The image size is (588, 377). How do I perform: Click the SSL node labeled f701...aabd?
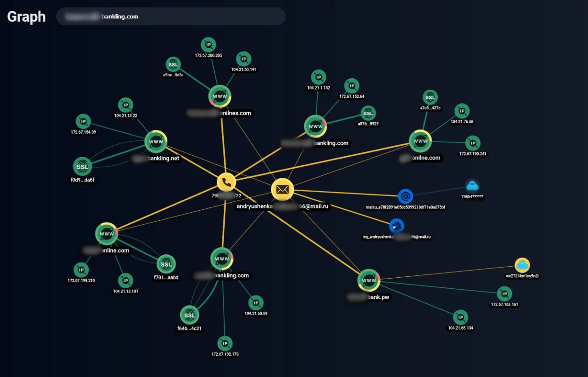click(x=166, y=264)
